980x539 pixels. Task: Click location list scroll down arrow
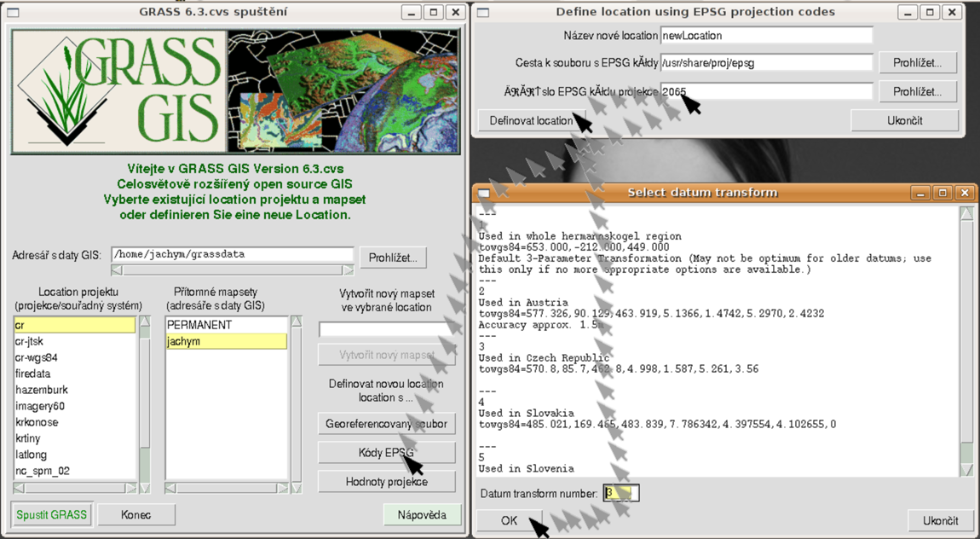[x=145, y=488]
